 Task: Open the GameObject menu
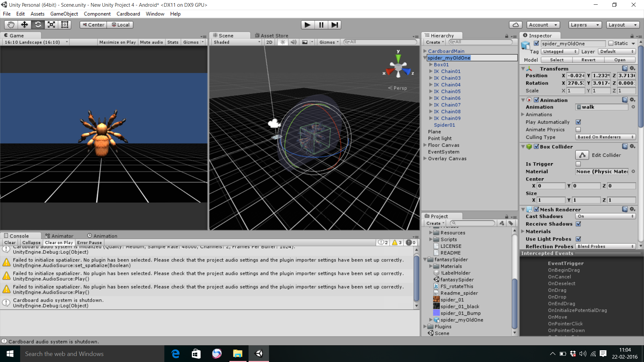(x=64, y=14)
